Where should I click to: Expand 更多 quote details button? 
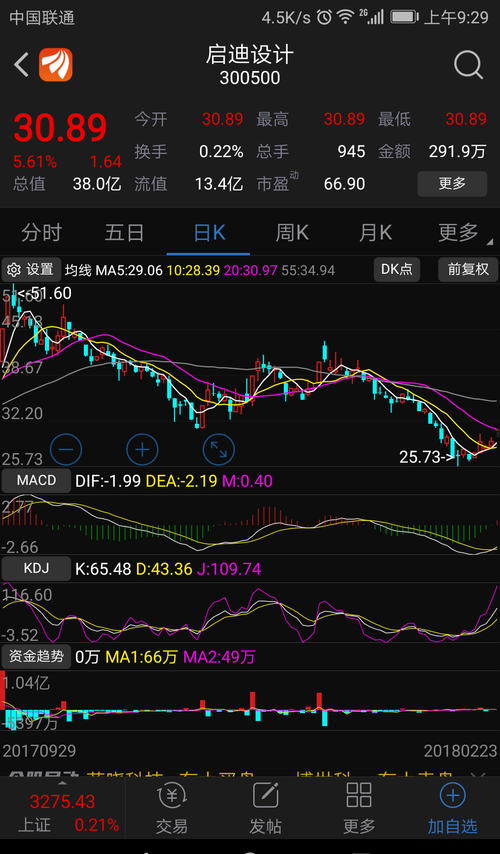452,184
